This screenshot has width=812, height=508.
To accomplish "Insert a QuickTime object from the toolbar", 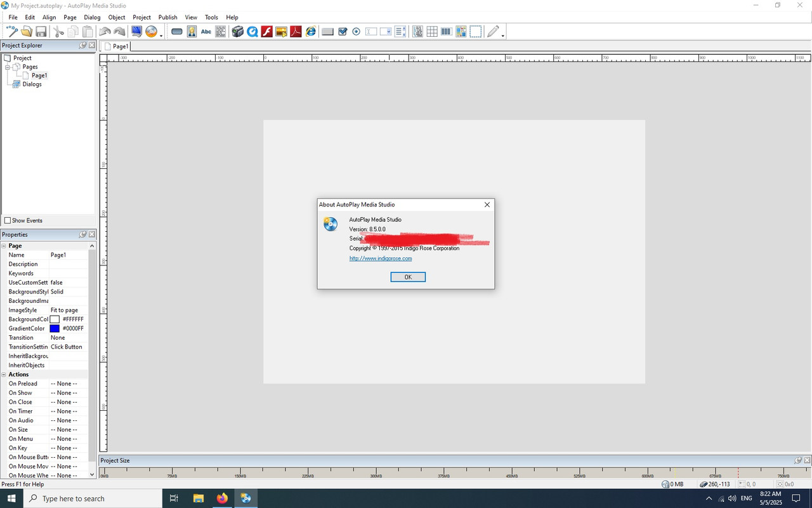I will 252,32.
